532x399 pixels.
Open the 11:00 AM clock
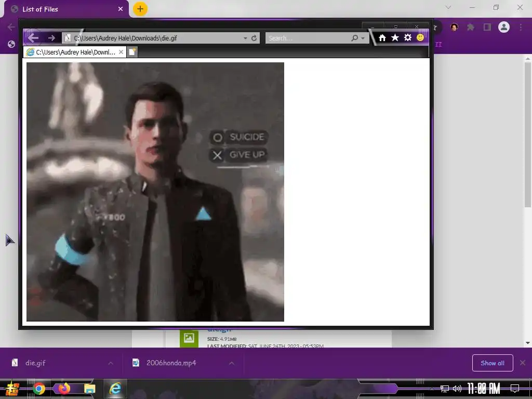click(484, 389)
